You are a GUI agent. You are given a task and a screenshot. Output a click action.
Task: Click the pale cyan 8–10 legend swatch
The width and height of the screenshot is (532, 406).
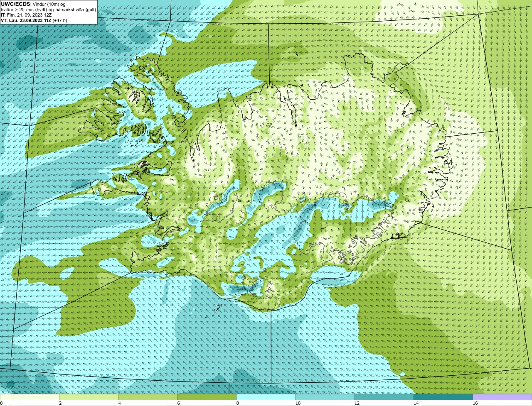pyautogui.click(x=266, y=397)
